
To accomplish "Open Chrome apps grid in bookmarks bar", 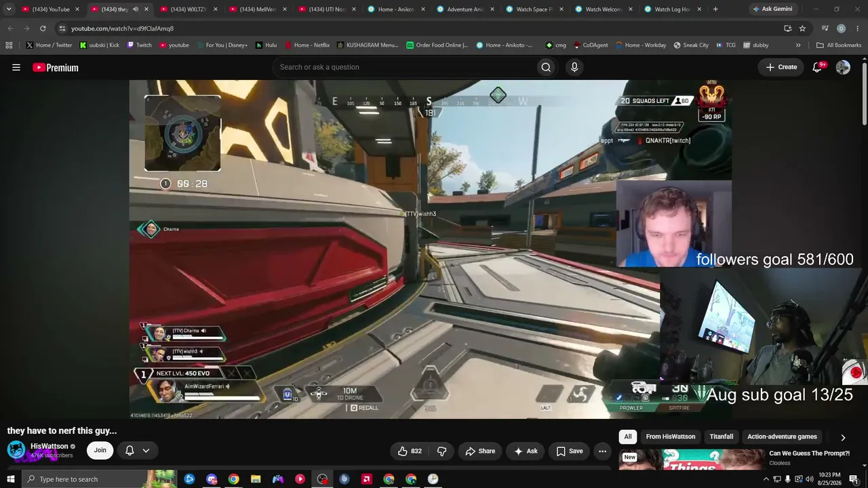I will pos(9,45).
